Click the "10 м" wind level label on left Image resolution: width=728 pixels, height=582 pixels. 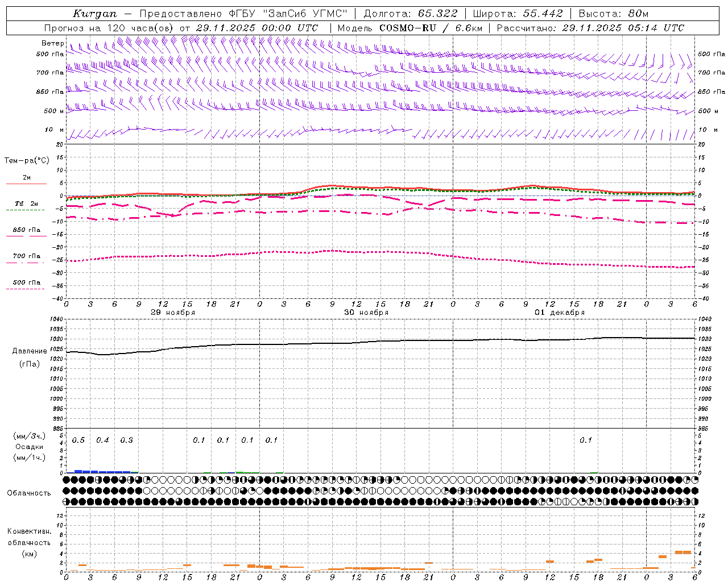[55, 130]
